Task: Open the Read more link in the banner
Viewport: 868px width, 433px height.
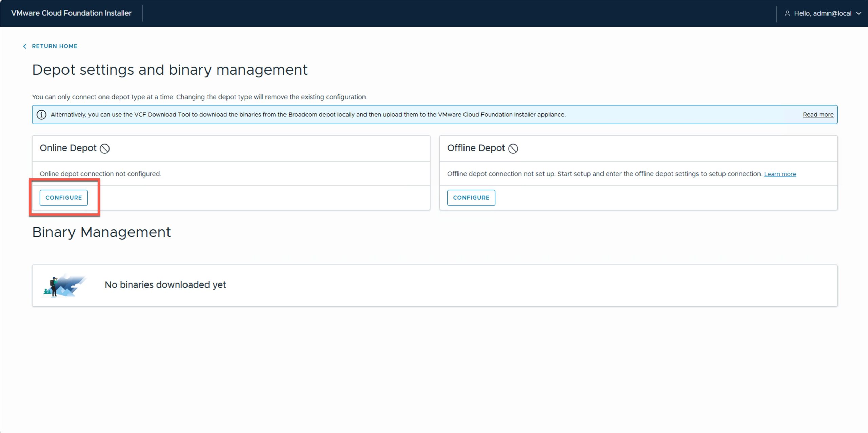Action: click(x=818, y=115)
